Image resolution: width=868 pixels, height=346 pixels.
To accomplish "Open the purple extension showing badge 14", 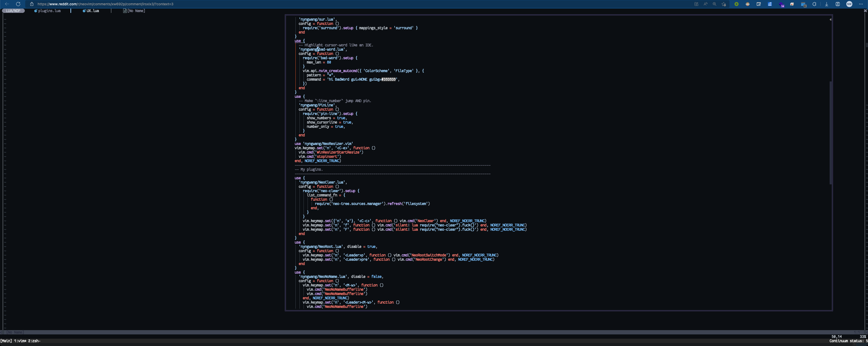I will tap(782, 4).
